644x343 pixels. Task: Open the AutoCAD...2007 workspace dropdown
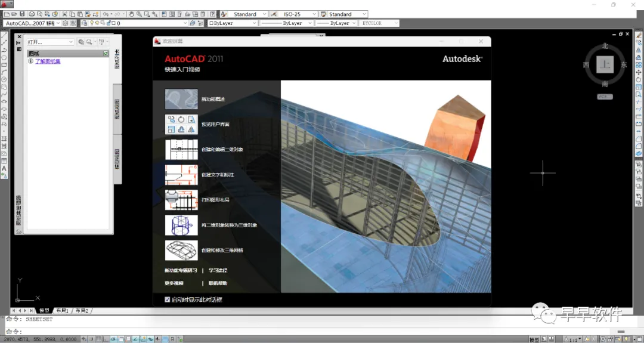pyautogui.click(x=58, y=23)
